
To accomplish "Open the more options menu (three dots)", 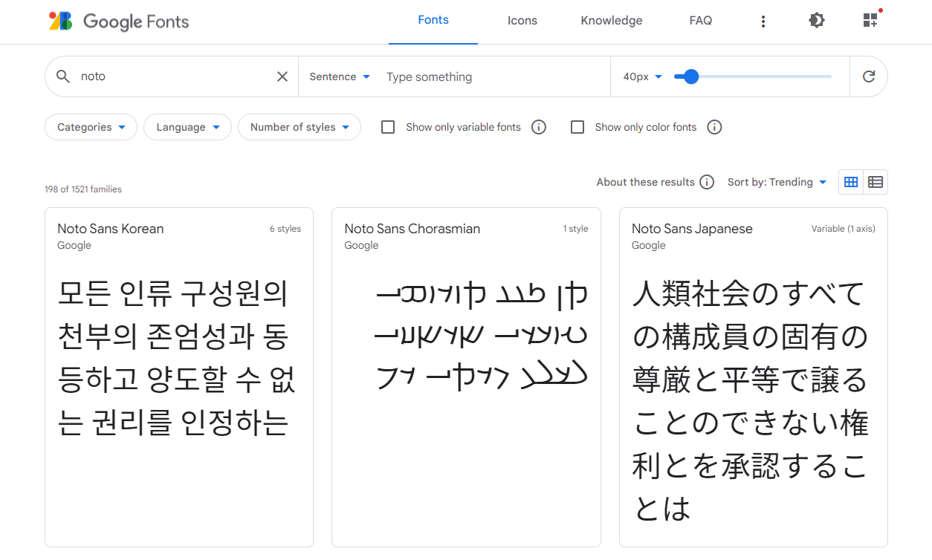I will coord(763,22).
